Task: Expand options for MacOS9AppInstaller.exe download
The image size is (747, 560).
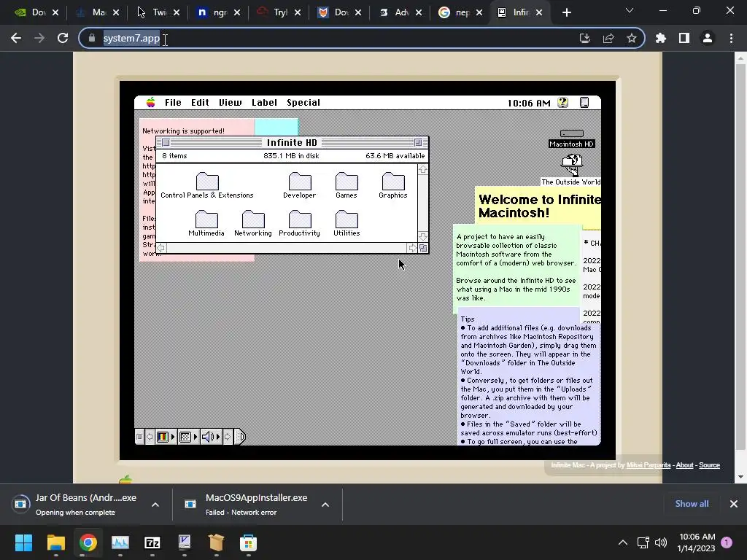Action: [325, 505]
